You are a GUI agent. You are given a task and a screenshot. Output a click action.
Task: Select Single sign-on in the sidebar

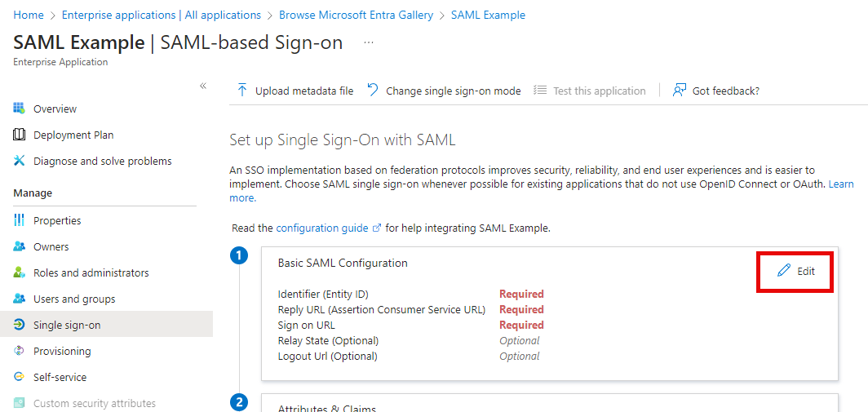pyautogui.click(x=67, y=325)
